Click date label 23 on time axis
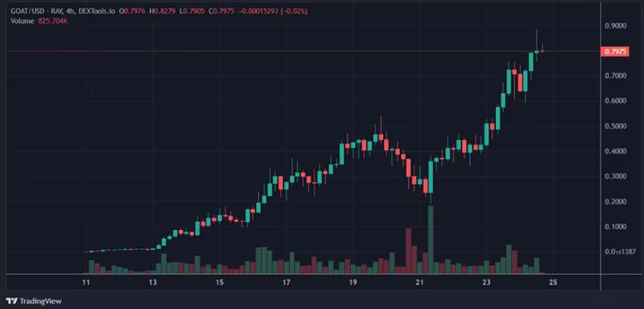The height and width of the screenshot is (309, 644). (486, 283)
